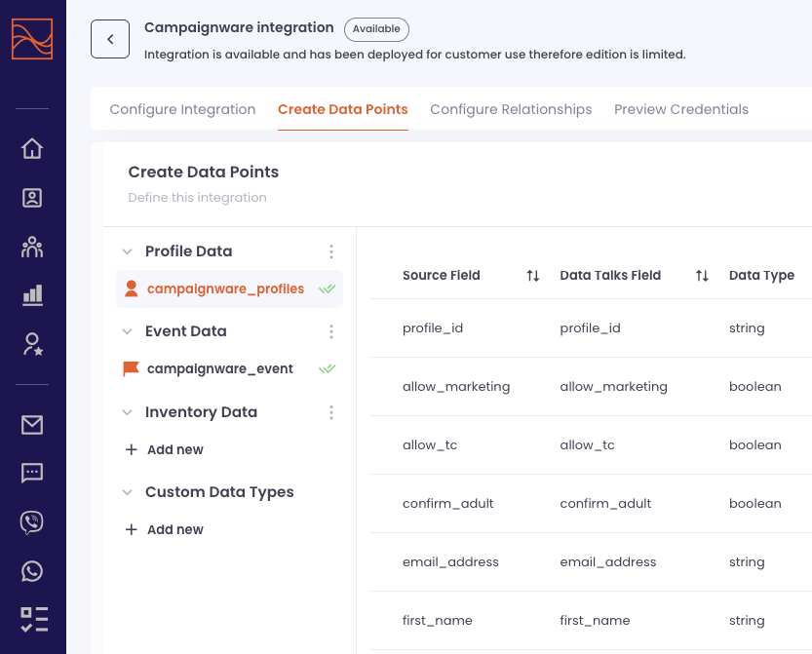
Task: Open the starred user sidebar icon
Action: point(32,343)
